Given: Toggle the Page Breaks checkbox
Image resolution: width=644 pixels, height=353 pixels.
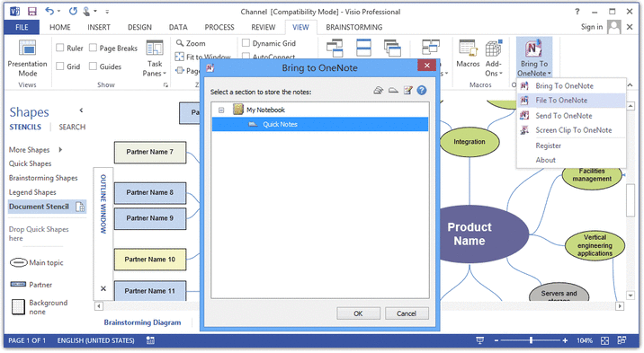Looking at the screenshot, I should click(x=94, y=48).
